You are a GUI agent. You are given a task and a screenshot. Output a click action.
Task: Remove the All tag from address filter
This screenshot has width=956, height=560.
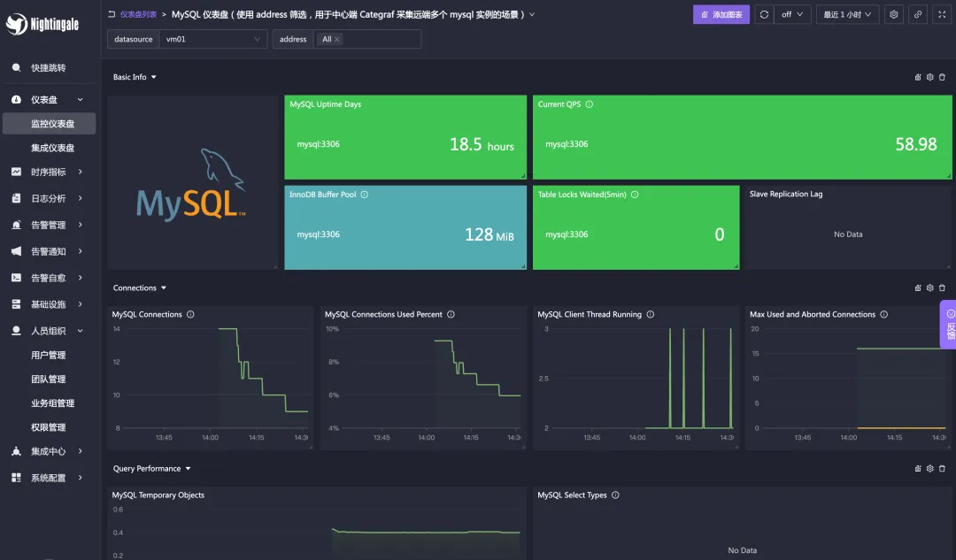pyautogui.click(x=337, y=40)
